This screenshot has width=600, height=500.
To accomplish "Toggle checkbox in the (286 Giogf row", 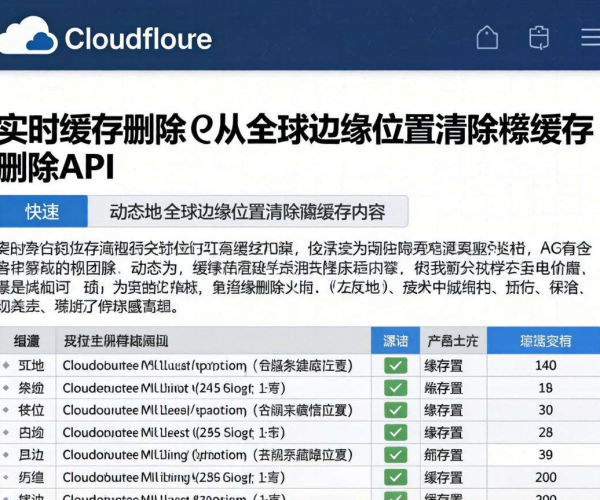I will [395, 477].
